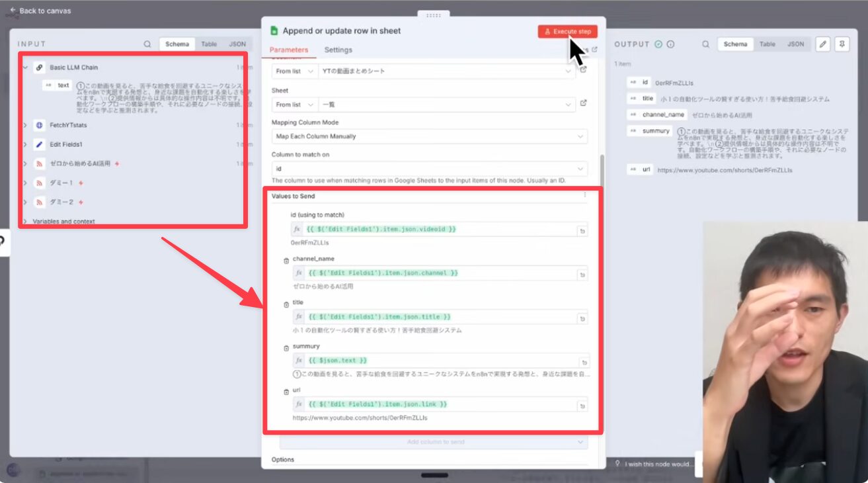Image resolution: width=868 pixels, height=483 pixels.
Task: Search output data with magnifier icon
Action: tap(706, 44)
